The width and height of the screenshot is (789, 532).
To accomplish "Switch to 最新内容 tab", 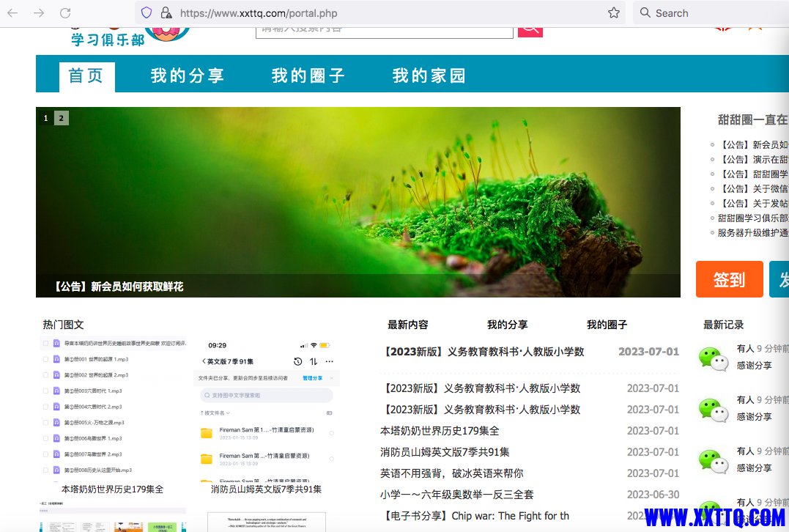I will point(407,325).
